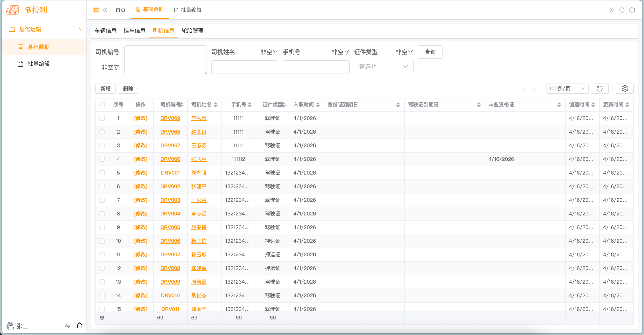
Task: Tick the checkbox beside driver DRV007
Action: (x=102, y=254)
